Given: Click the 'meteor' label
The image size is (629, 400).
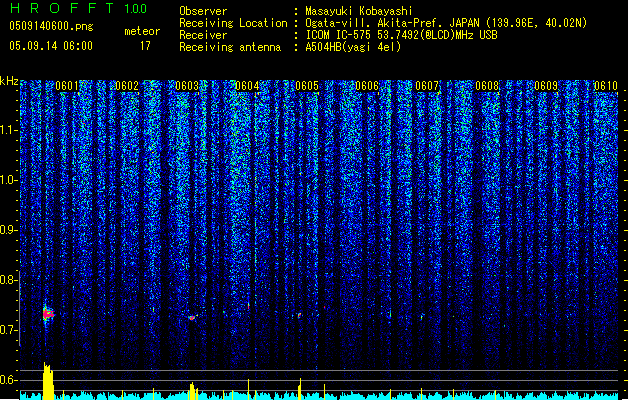Looking at the screenshot, I should tap(142, 31).
